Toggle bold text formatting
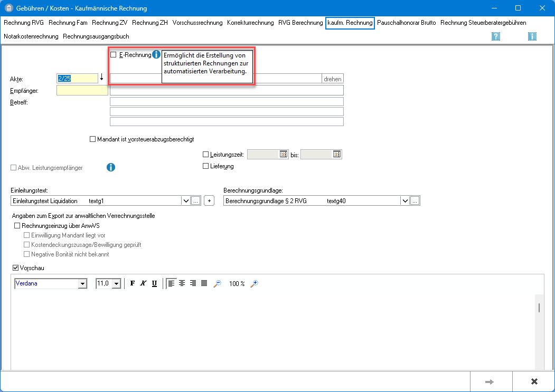The width and height of the screenshot is (555, 392). (x=133, y=283)
